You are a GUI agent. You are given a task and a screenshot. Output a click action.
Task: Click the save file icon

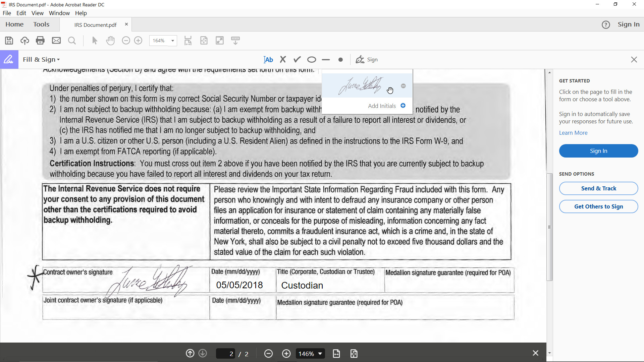click(x=9, y=41)
